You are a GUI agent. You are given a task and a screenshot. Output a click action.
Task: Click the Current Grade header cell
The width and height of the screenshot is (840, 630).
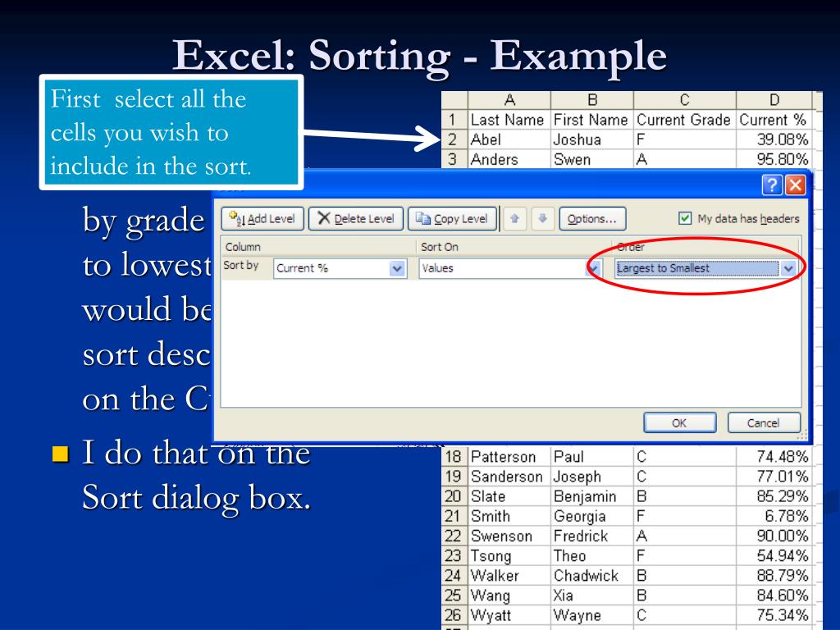pyautogui.click(x=685, y=120)
